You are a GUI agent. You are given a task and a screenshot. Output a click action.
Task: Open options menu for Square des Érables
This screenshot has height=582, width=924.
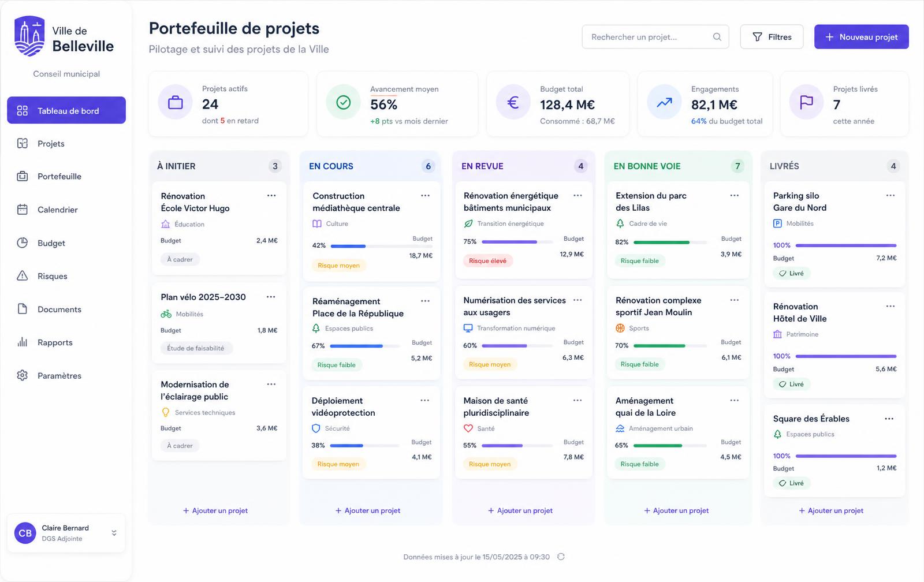pyautogui.click(x=889, y=419)
